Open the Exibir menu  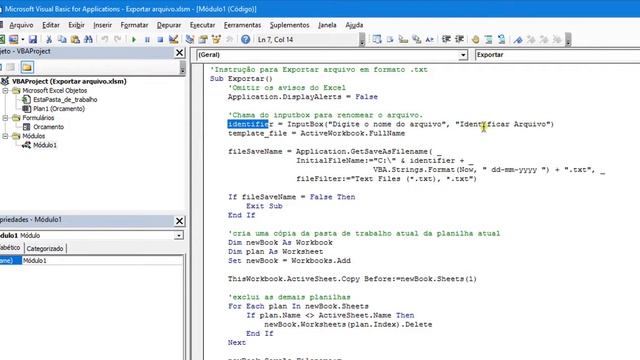click(76, 25)
